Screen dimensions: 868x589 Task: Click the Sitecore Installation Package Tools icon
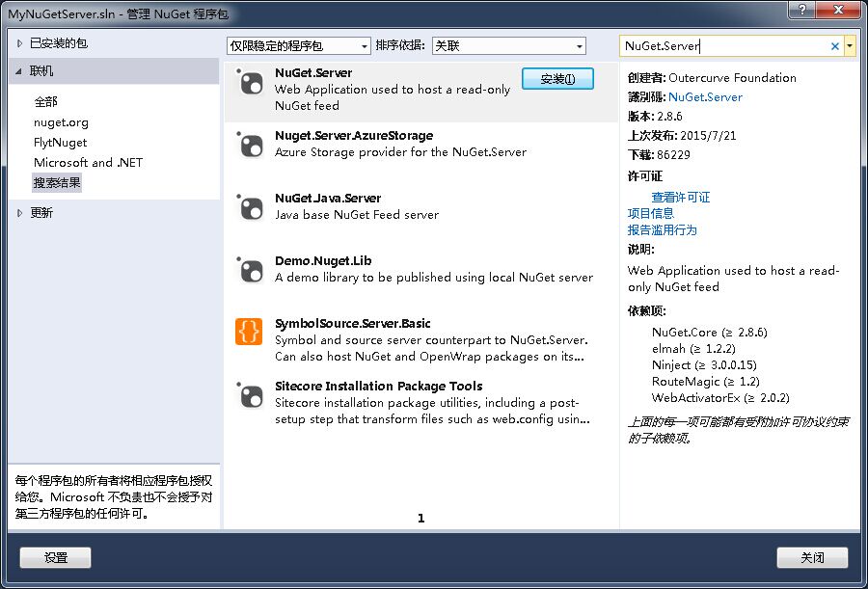250,396
